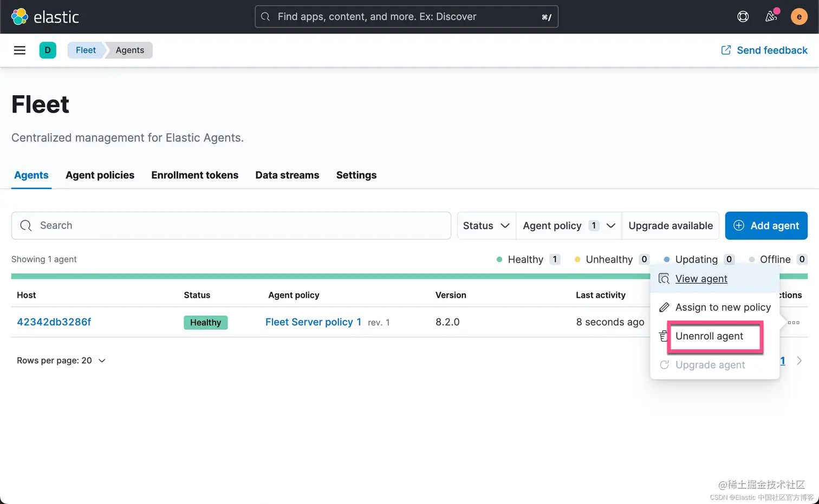Click page number 1 in pagination
Viewport: 819px width, 504px height.
[783, 361]
